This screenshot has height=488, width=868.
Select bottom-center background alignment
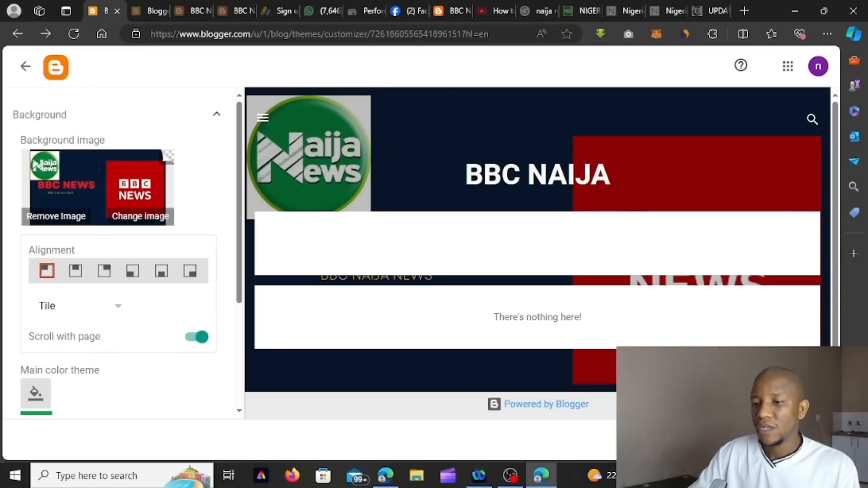[161, 271]
